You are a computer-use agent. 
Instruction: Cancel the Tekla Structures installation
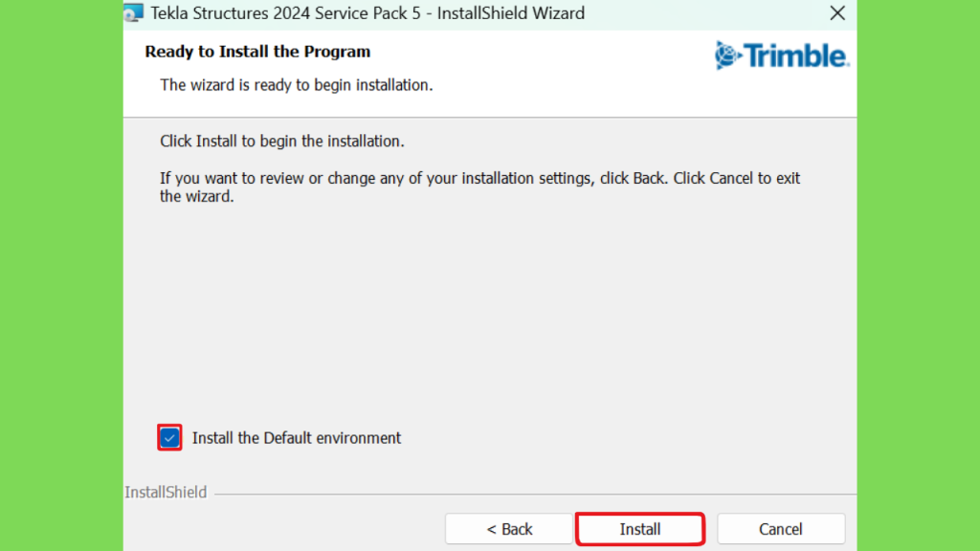coord(781,529)
